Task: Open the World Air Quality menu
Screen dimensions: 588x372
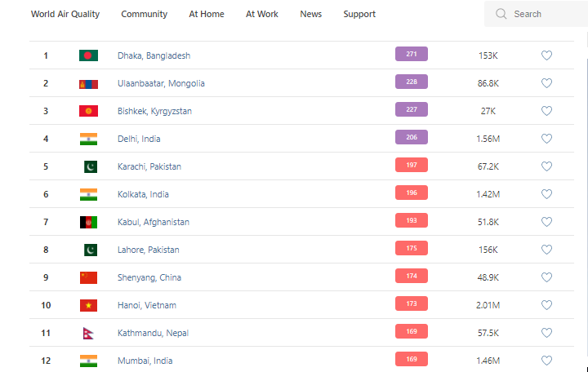Action: [x=65, y=14]
